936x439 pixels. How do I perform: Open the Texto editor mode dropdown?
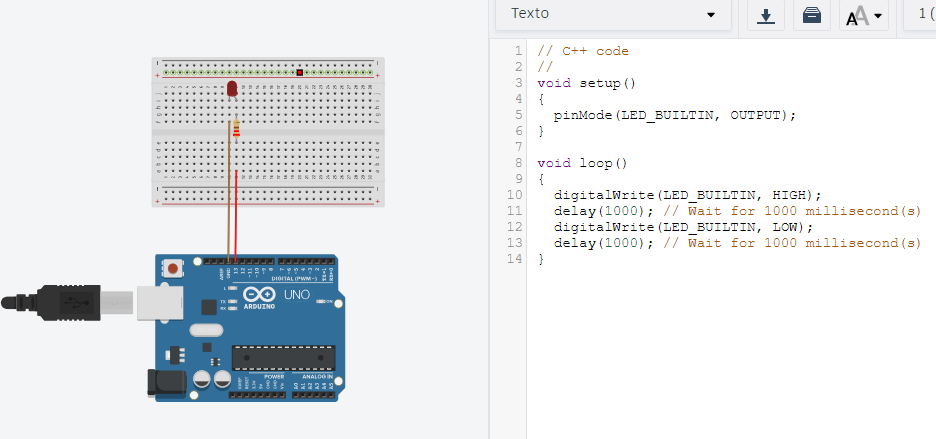point(614,15)
